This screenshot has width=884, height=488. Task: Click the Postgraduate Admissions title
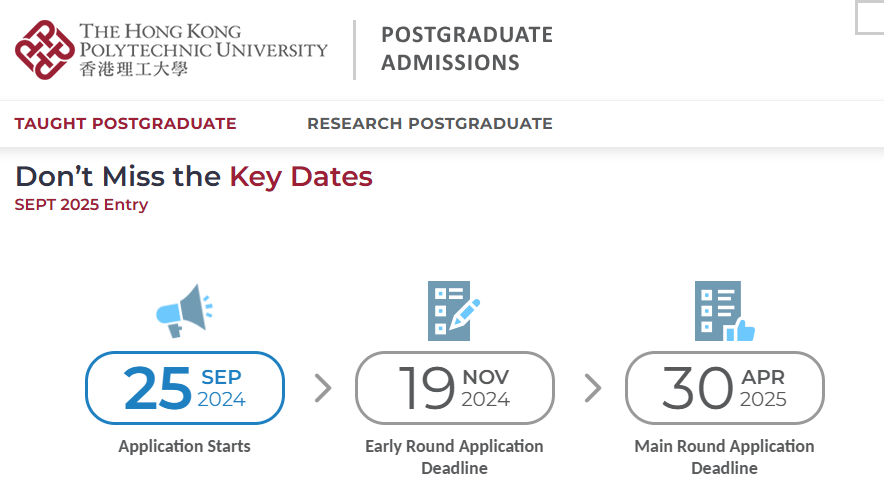pos(467,48)
